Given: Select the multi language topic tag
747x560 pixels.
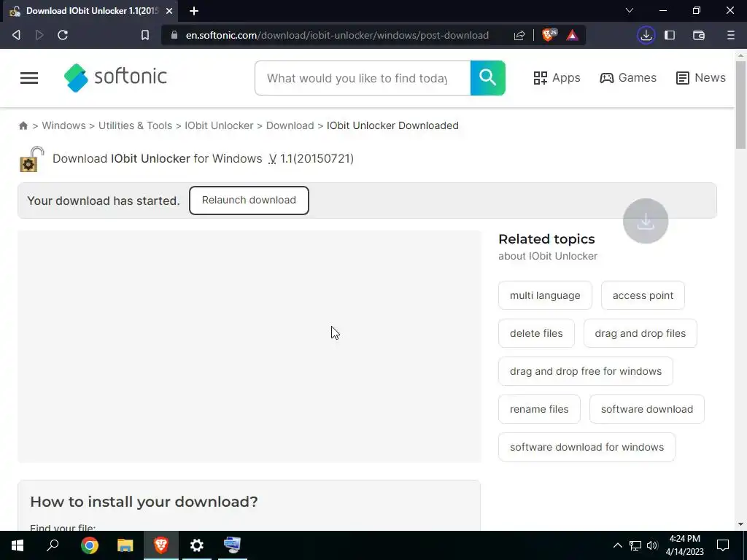Looking at the screenshot, I should (545, 295).
